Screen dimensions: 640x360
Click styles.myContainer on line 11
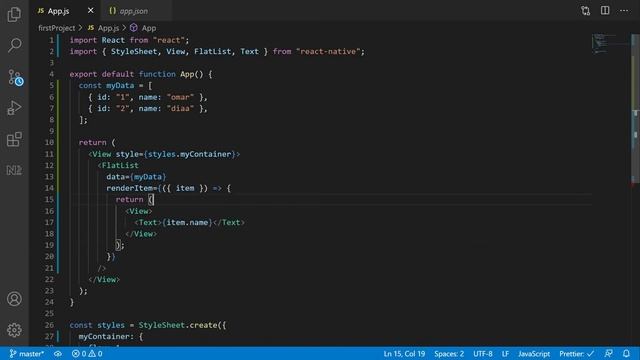pyautogui.click(x=189, y=154)
